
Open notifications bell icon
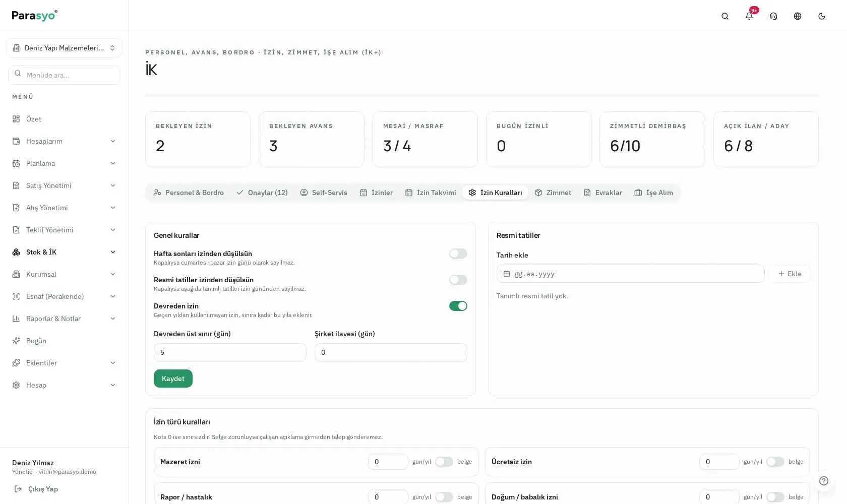click(x=749, y=16)
